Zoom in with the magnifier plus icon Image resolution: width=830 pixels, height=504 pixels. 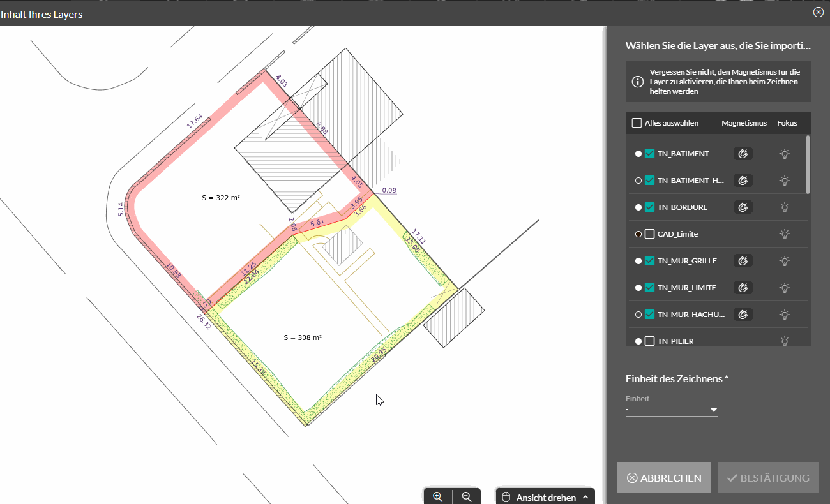[438, 497]
